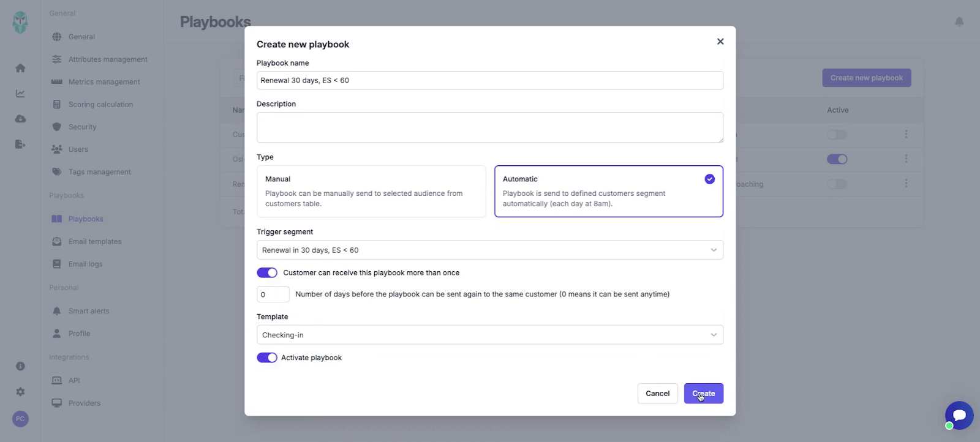Open the live chat bubble widget
Image resolution: width=980 pixels, height=442 pixels.
tap(959, 415)
